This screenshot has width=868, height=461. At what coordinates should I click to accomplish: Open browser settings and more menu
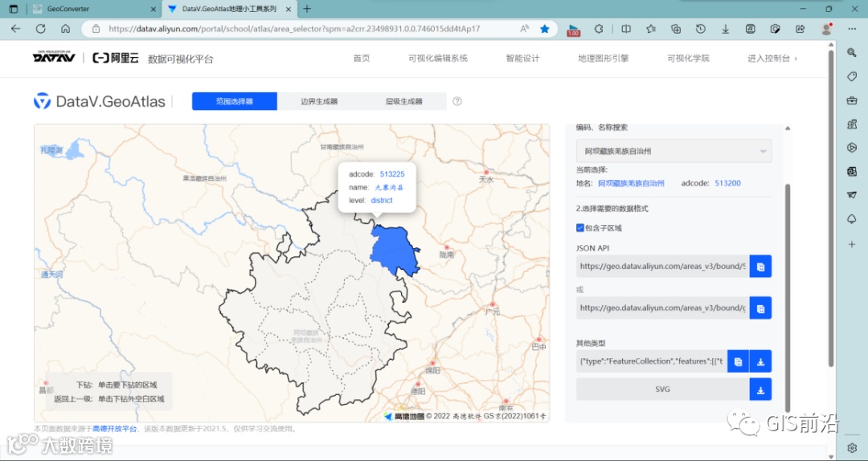[x=852, y=29]
